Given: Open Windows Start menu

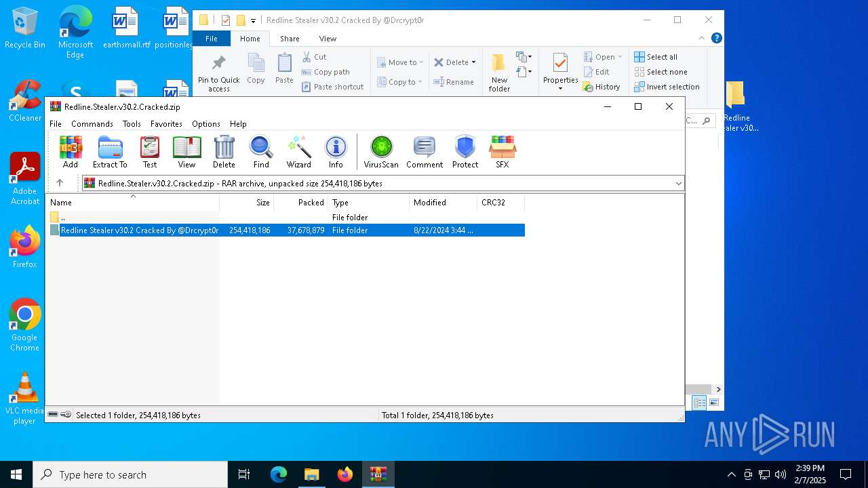Looking at the screenshot, I should (x=16, y=474).
